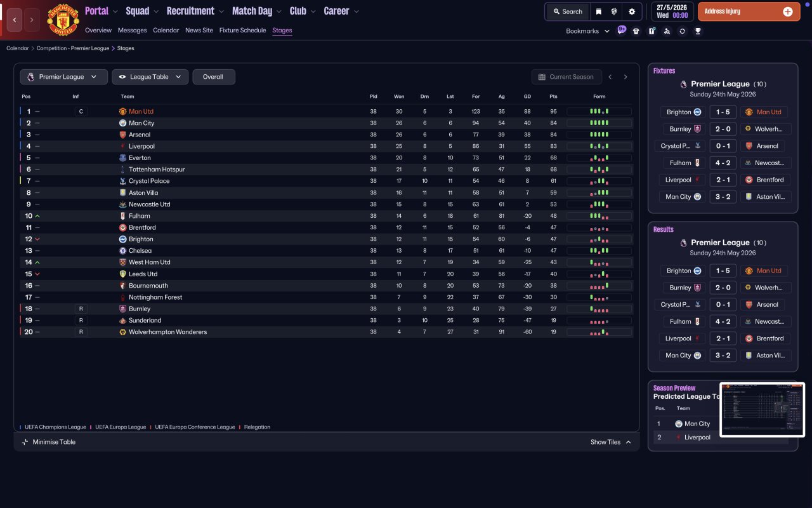Viewport: 812px width, 508px height.
Task: Click Minimise Table
Action: [48, 442]
